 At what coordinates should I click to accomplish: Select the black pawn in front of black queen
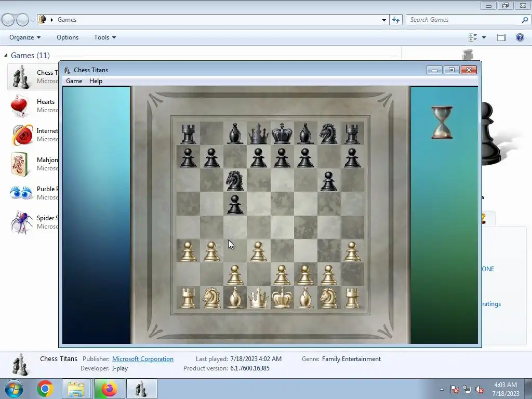tap(259, 158)
